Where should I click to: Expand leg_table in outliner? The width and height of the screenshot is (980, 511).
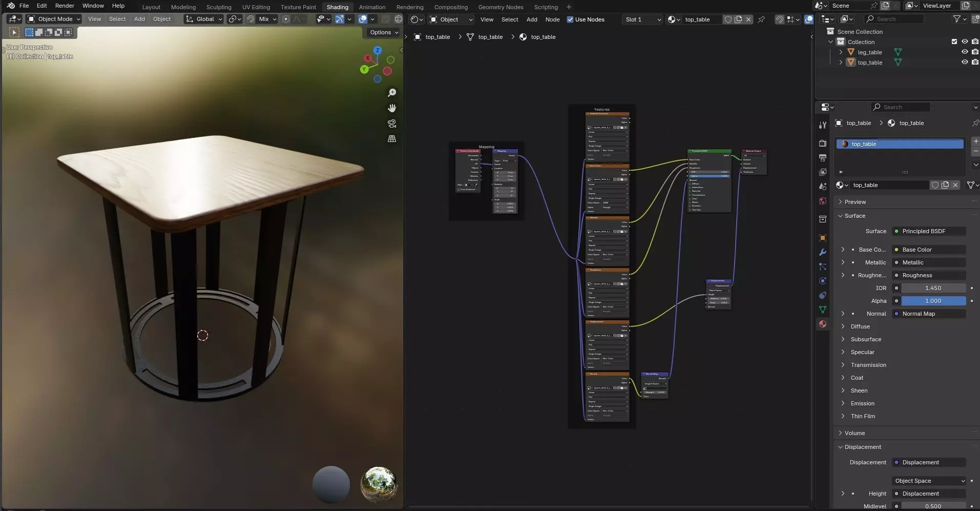click(841, 52)
